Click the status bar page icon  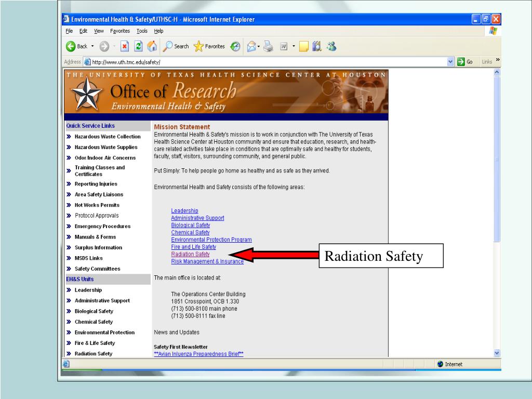(66, 364)
